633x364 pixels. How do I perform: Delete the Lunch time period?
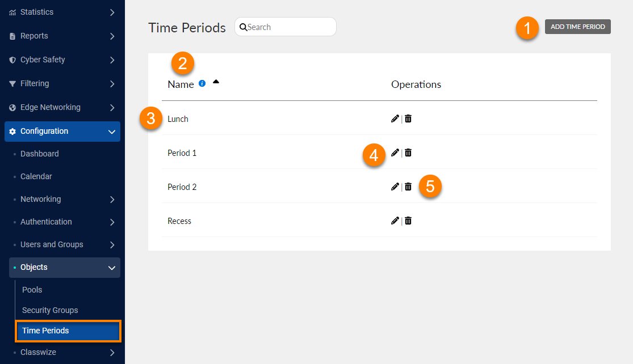tap(408, 118)
